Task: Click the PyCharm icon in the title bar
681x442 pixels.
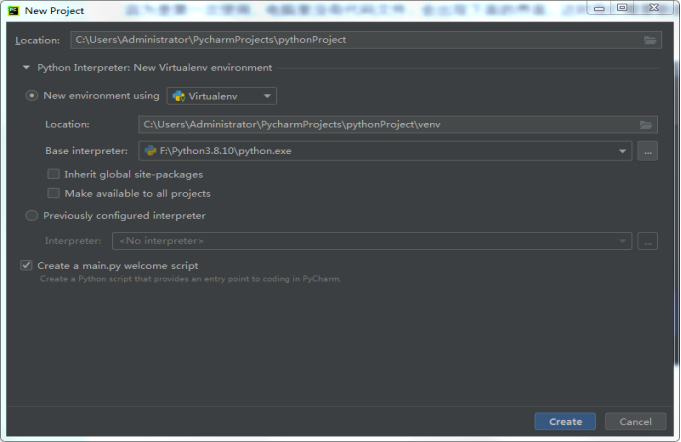Action: click(14, 10)
